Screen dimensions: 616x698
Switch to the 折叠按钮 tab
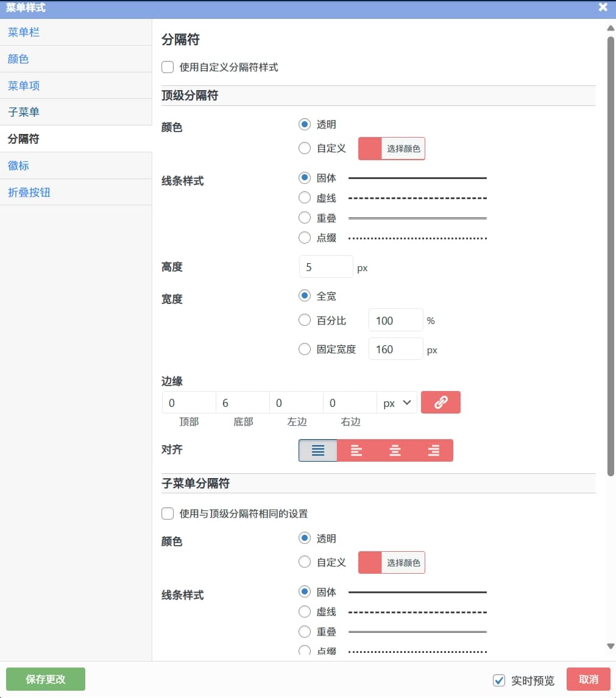pos(29,192)
